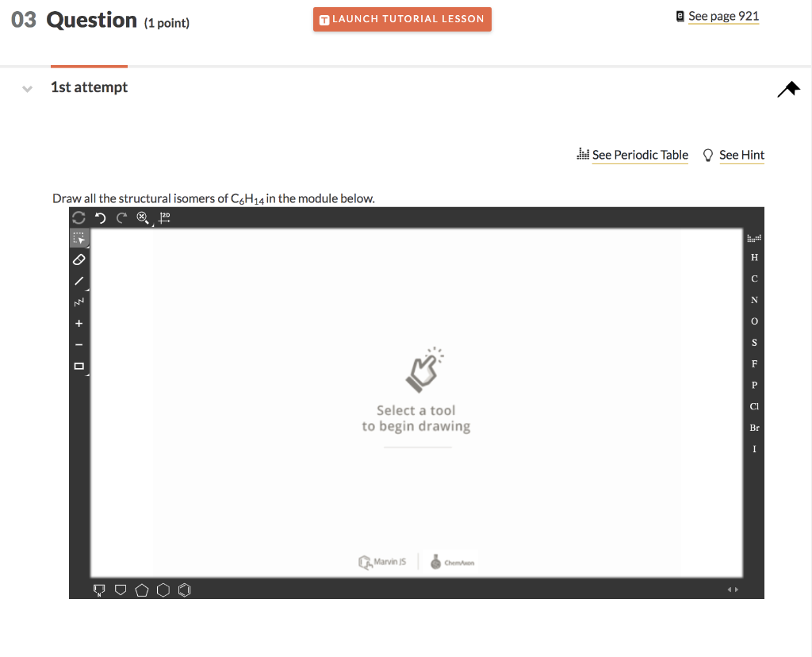812x657 pixels.
Task: Toggle the increase charge plus tool
Action: coord(79,323)
